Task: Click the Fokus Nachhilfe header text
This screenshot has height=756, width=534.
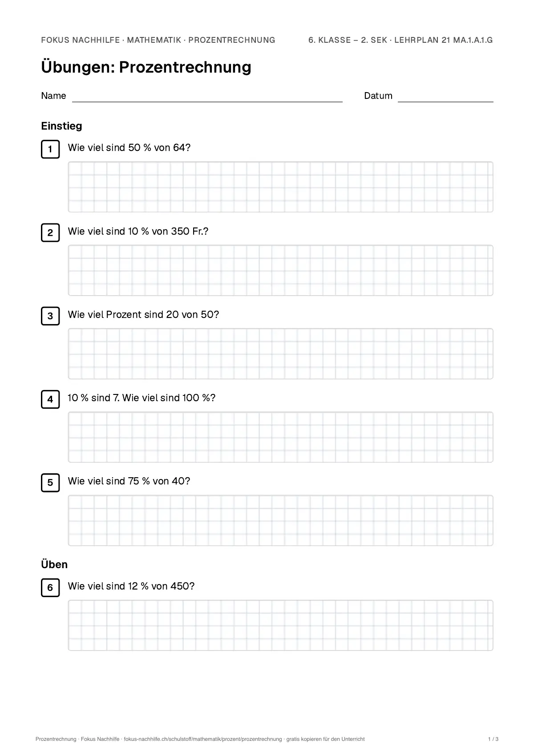Action: (81, 40)
